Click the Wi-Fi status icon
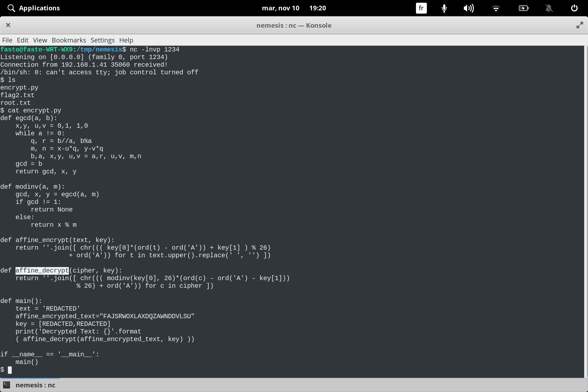The width and height of the screenshot is (588, 392). [496, 8]
